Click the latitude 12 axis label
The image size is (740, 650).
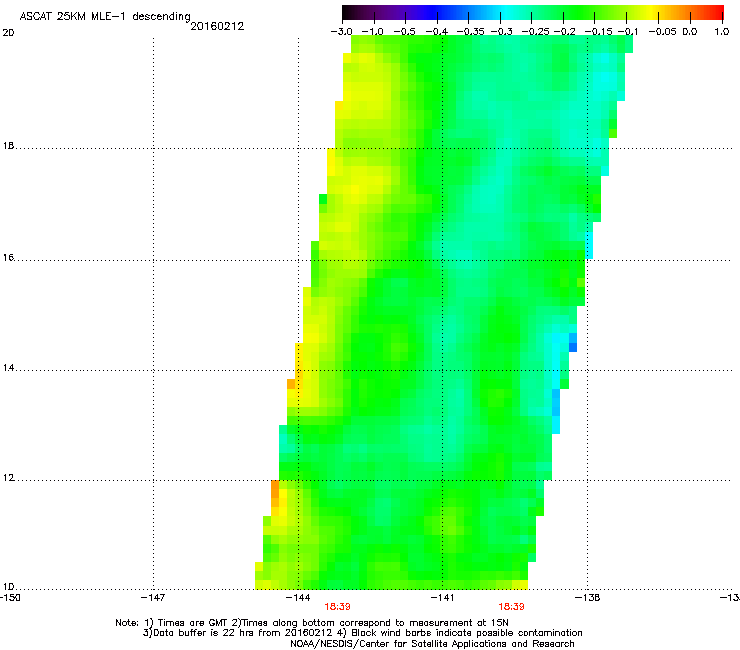pos(8,478)
